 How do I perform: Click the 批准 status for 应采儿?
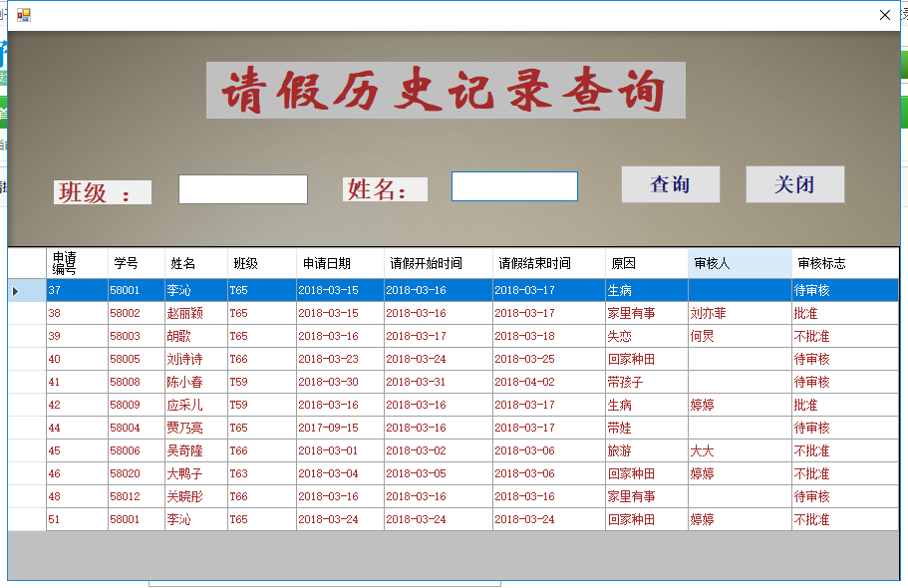click(844, 406)
